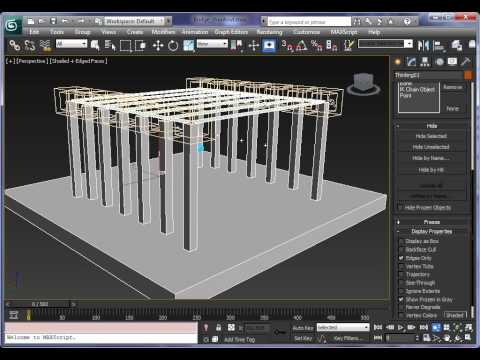This screenshot has width=480, height=360.
Task: Click the Hide Selected button
Action: click(x=431, y=136)
